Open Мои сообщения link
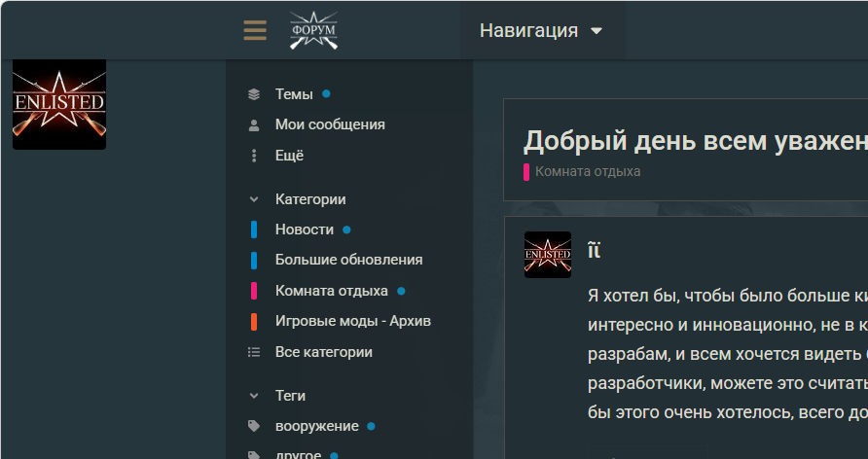 (x=330, y=124)
